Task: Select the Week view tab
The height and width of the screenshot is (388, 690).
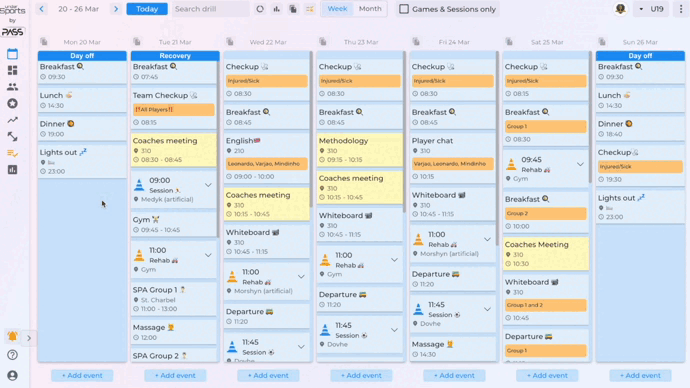Action: tap(338, 9)
